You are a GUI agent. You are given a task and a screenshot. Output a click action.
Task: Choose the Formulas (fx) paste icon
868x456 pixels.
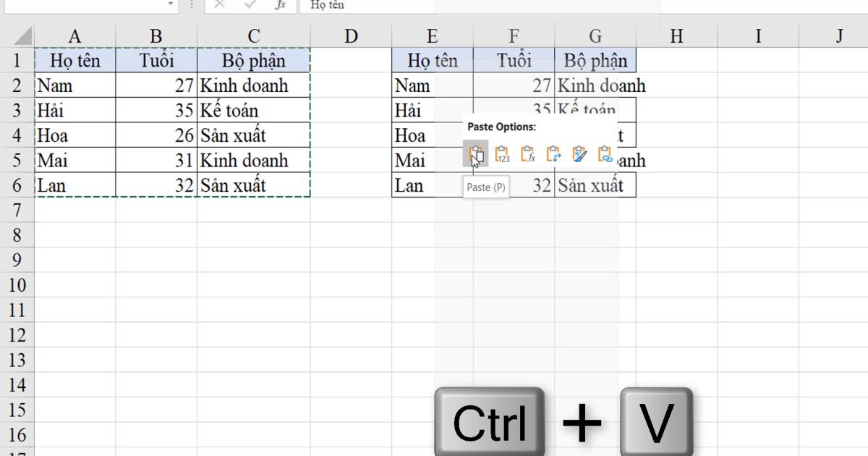pyautogui.click(x=527, y=153)
